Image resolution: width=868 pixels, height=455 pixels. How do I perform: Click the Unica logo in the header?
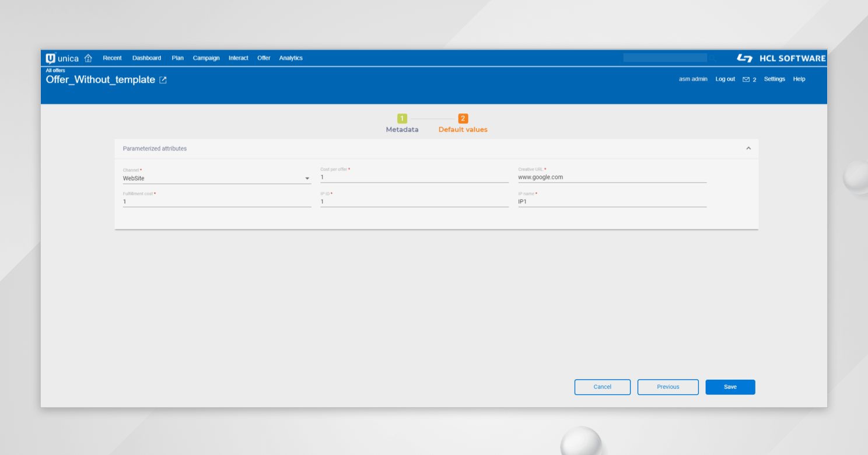coord(62,58)
